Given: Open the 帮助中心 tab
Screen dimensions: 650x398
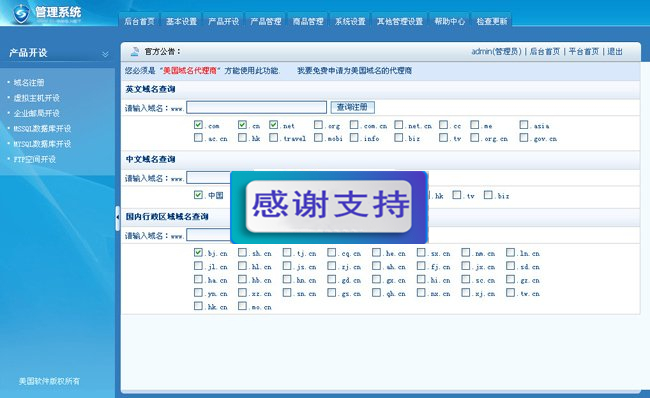Looking at the screenshot, I should tap(450, 21).
